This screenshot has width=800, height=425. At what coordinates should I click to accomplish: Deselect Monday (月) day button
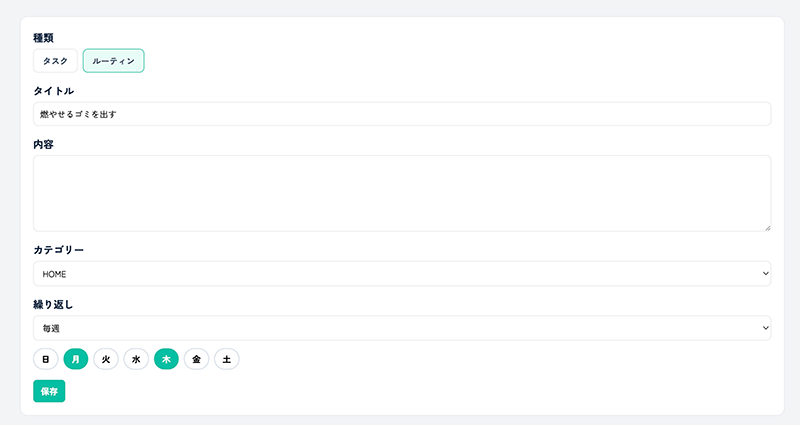(x=76, y=359)
